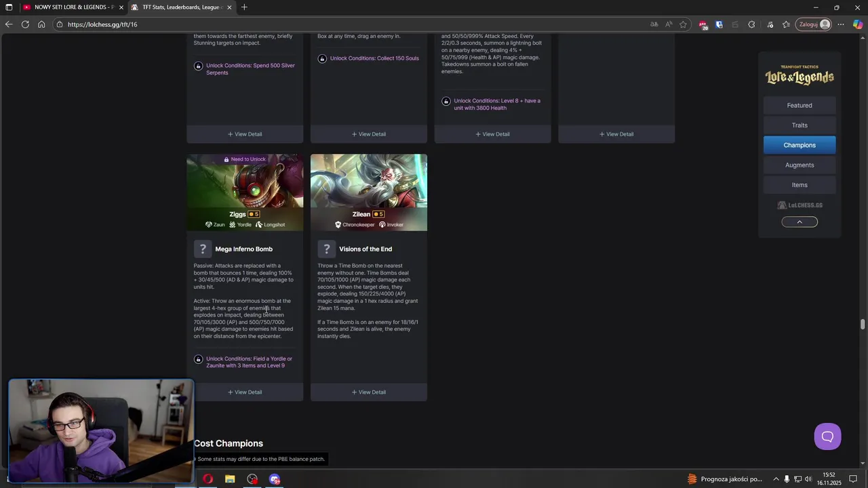868x488 pixels.
Task: Open Opera from the taskbar
Action: [x=208, y=479]
